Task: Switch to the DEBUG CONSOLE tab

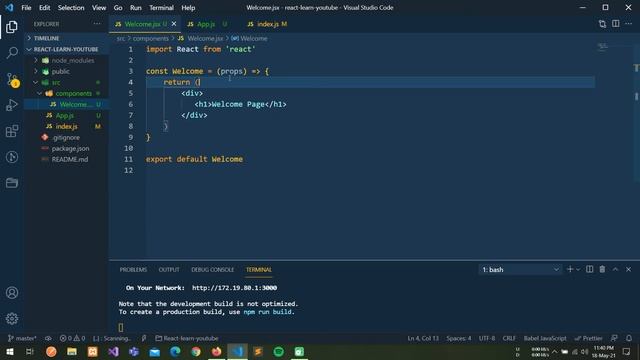Action: (x=213, y=269)
